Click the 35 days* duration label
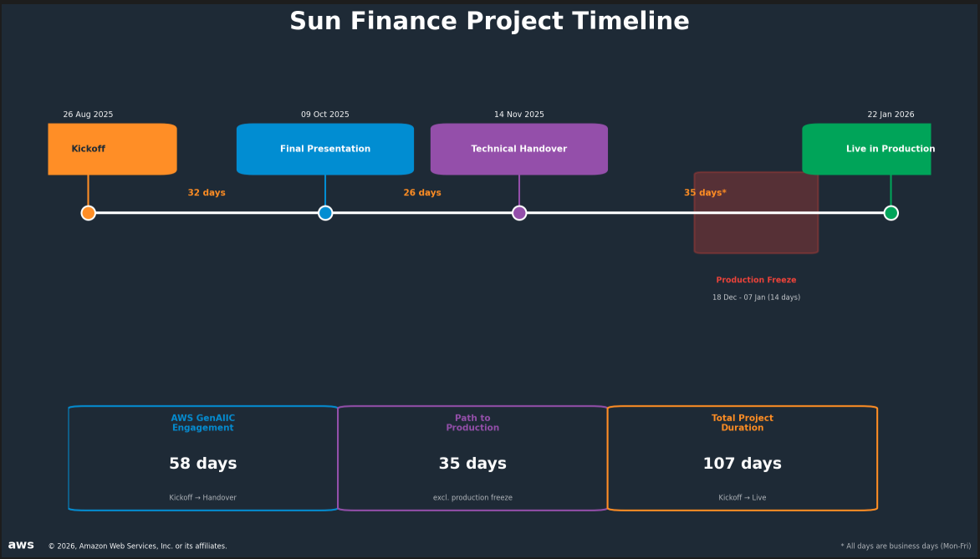The height and width of the screenshot is (559, 980). click(x=705, y=192)
